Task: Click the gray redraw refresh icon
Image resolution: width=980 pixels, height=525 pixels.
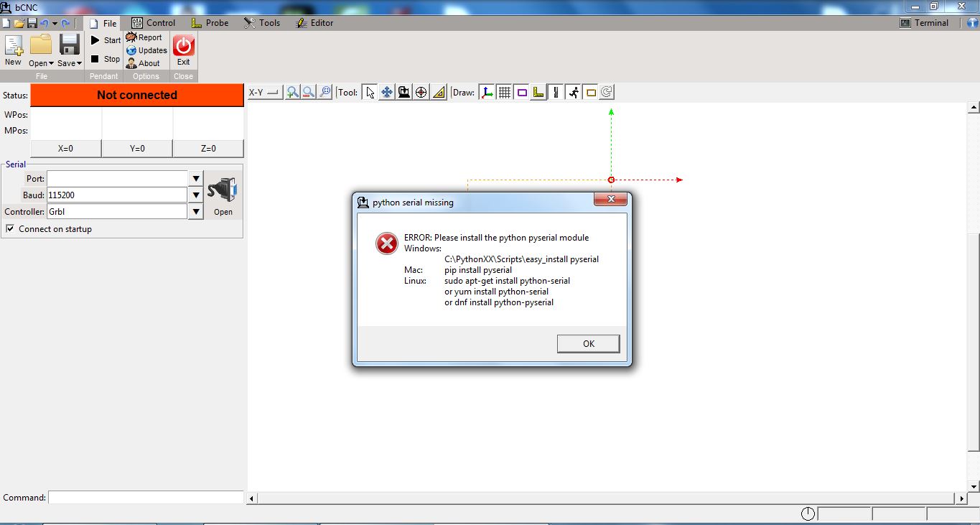Action: coord(607,92)
